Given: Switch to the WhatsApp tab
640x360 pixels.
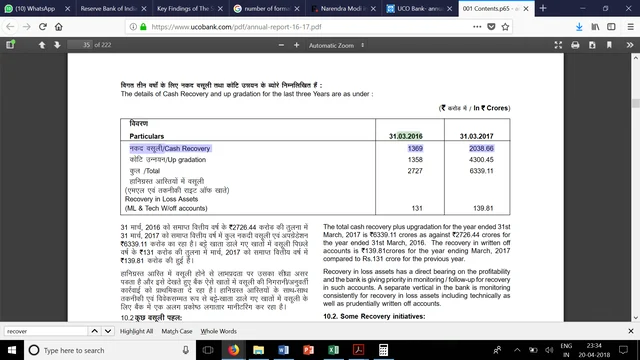Looking at the screenshot, I should (34, 9).
